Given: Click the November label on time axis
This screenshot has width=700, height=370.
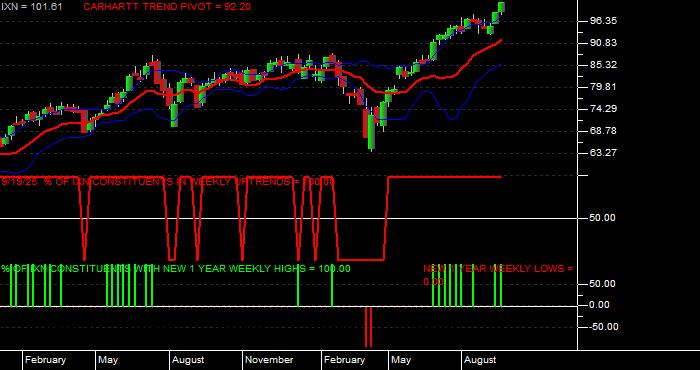Looking at the screenshot, I should 269,360.
